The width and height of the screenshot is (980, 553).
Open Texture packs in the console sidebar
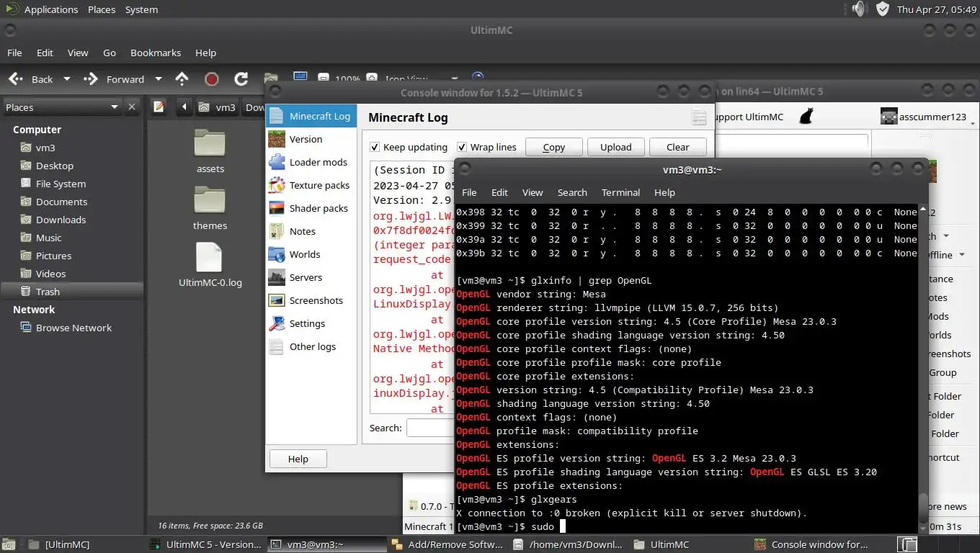(x=311, y=185)
